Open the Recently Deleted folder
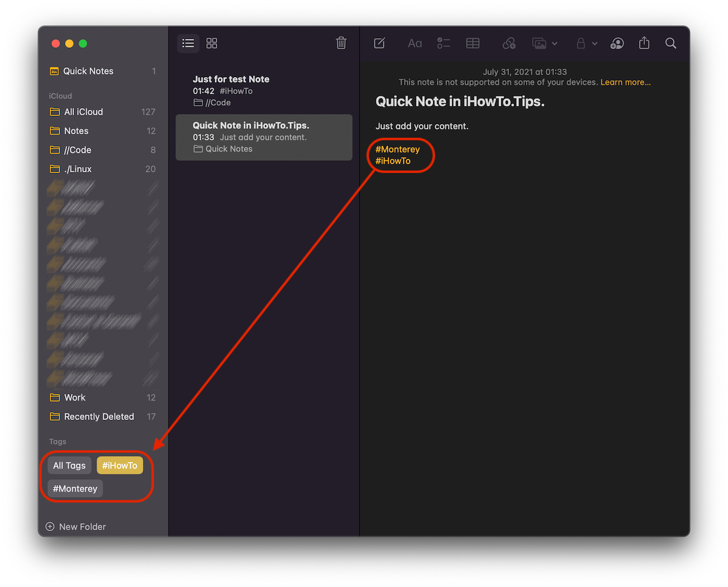Screen dimensions: 728x587 click(x=99, y=416)
